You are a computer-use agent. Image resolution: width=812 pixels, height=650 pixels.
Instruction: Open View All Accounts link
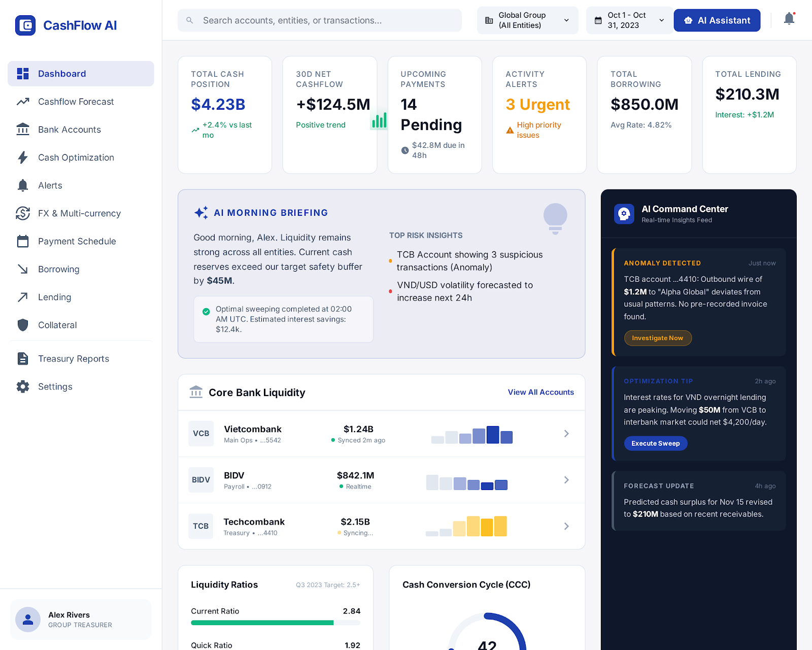pos(541,392)
